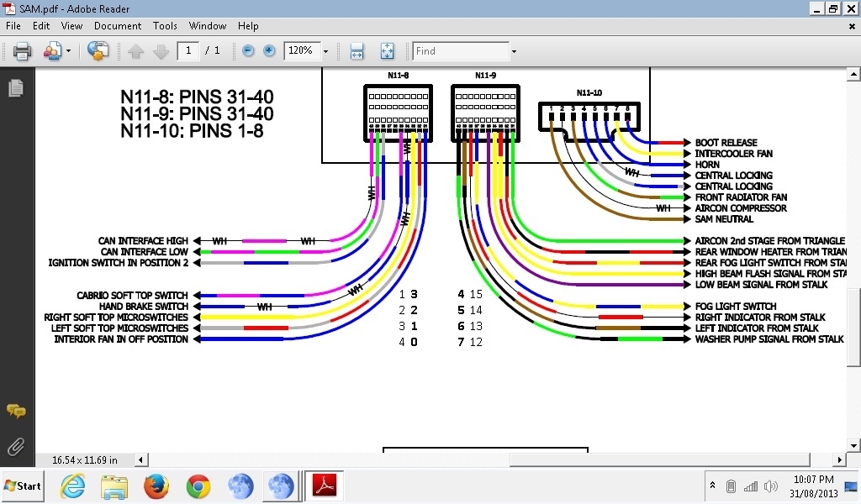Screen dimensions: 861x504
Task: Click the next page navigation arrow
Action: 161,50
